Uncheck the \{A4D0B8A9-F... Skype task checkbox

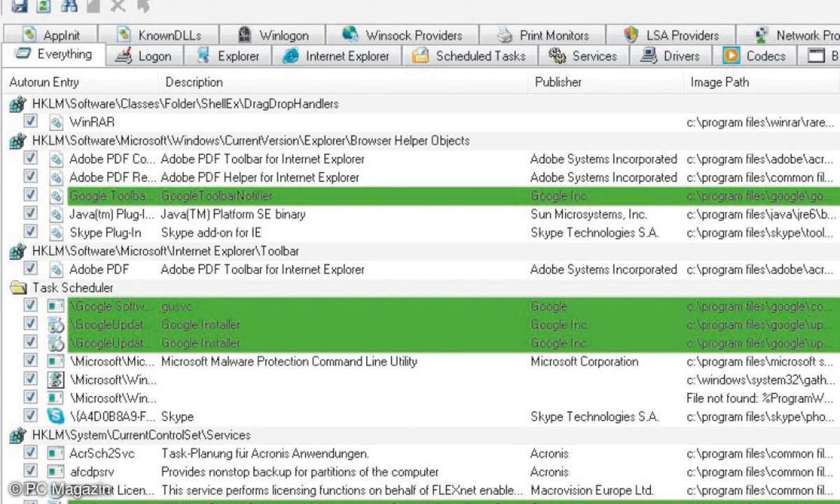point(30,416)
